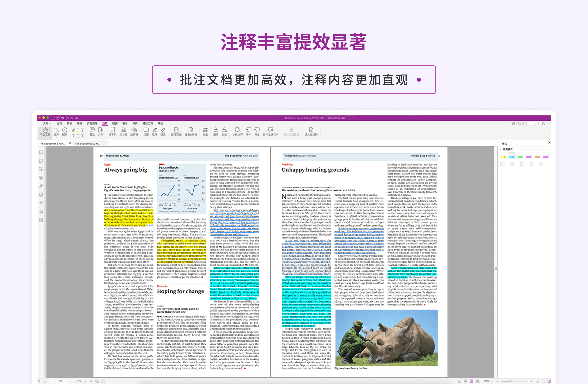Choose the Callout (注释框) tool

click(x=134, y=132)
